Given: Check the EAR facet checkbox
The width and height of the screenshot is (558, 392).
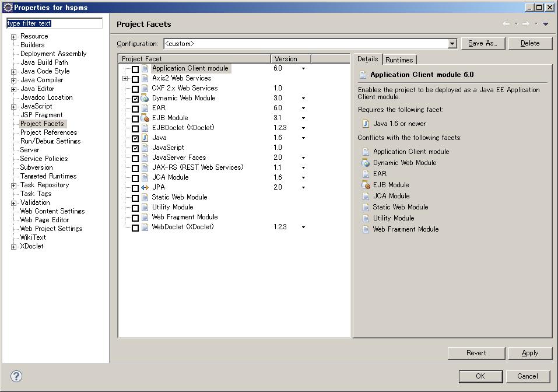Looking at the screenshot, I should [x=135, y=108].
